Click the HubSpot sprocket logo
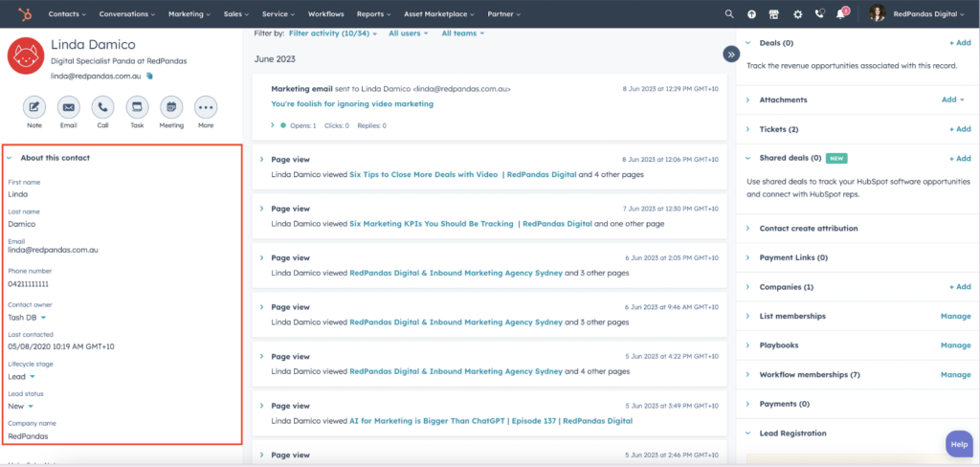This screenshot has height=467, width=980. click(x=26, y=13)
